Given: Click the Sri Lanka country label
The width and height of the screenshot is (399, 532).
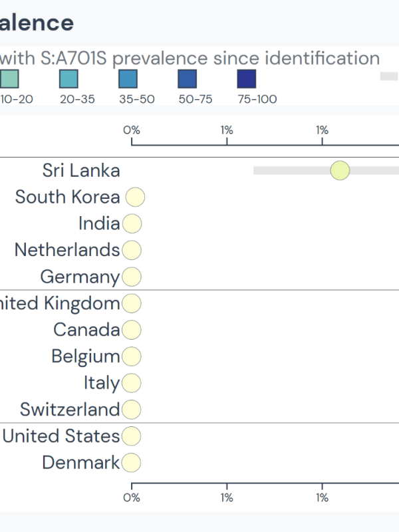Looking at the screenshot, I should coord(81,170).
